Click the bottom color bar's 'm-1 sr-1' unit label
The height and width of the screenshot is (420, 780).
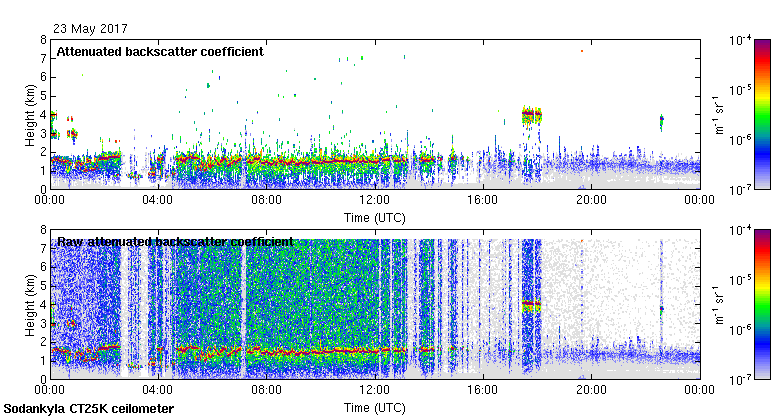pyautogui.click(x=719, y=305)
